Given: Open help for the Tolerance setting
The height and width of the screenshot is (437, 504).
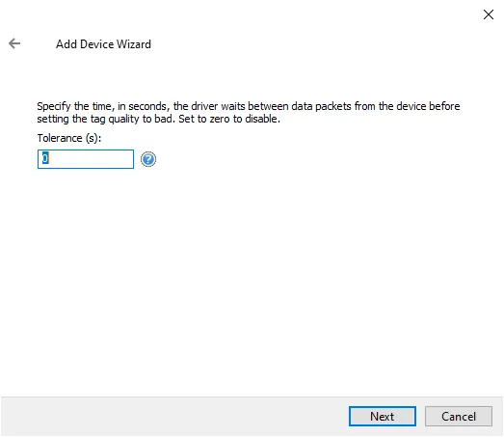Looking at the screenshot, I should [148, 159].
